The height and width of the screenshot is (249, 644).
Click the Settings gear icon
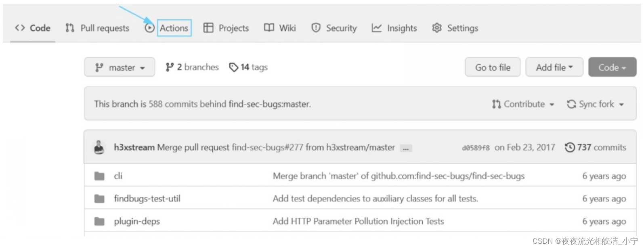coord(437,28)
